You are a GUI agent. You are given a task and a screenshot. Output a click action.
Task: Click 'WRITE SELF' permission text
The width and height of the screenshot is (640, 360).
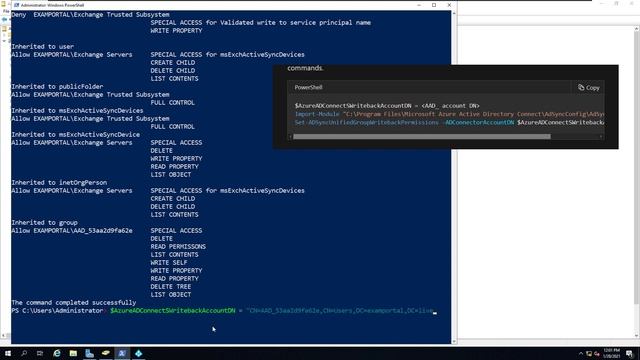[169, 262]
